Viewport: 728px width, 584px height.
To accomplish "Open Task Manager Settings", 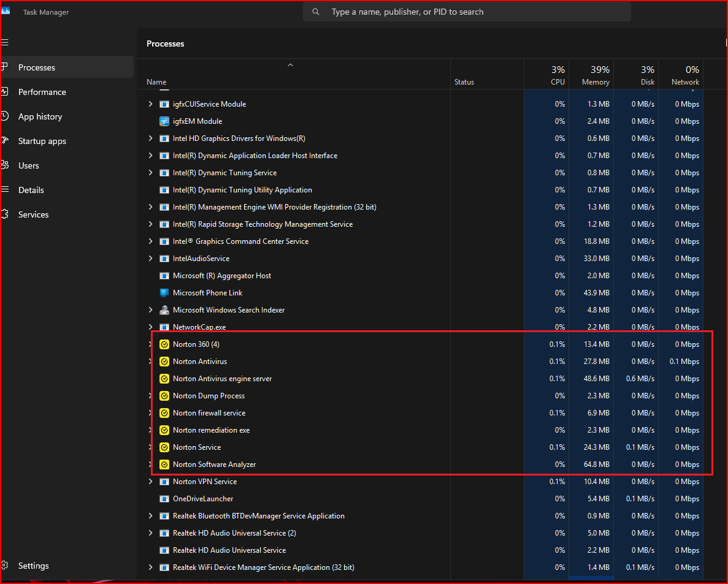I will [67, 566].
